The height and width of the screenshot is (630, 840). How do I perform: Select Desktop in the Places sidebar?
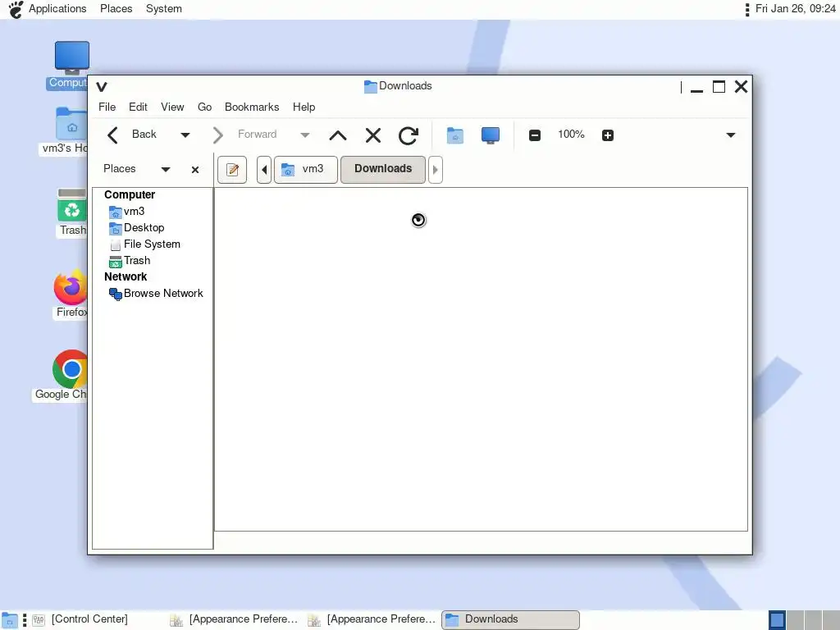point(137,228)
